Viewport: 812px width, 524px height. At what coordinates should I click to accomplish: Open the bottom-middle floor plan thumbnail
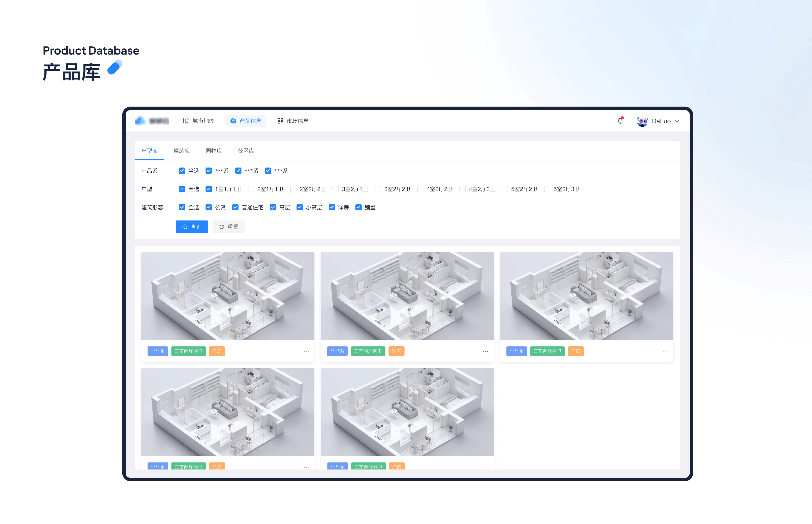[x=407, y=412]
